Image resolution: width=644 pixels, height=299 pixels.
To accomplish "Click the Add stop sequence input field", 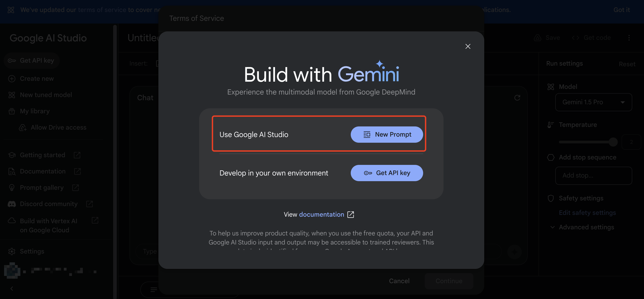I will point(593,175).
